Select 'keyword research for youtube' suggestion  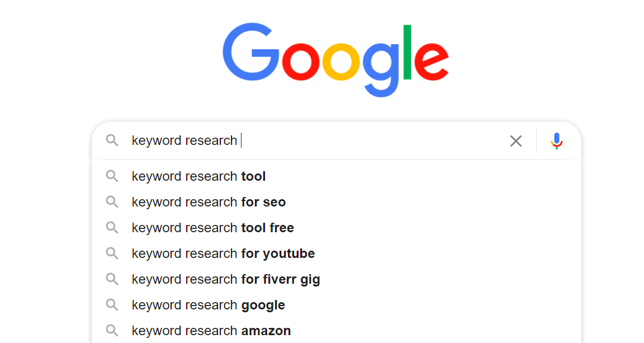pos(223,253)
